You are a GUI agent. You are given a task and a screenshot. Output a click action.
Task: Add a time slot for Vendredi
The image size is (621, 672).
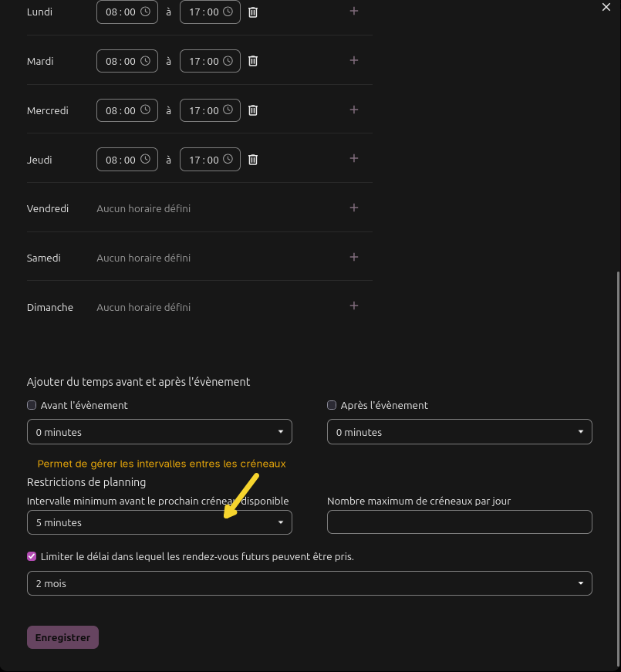pyautogui.click(x=353, y=208)
